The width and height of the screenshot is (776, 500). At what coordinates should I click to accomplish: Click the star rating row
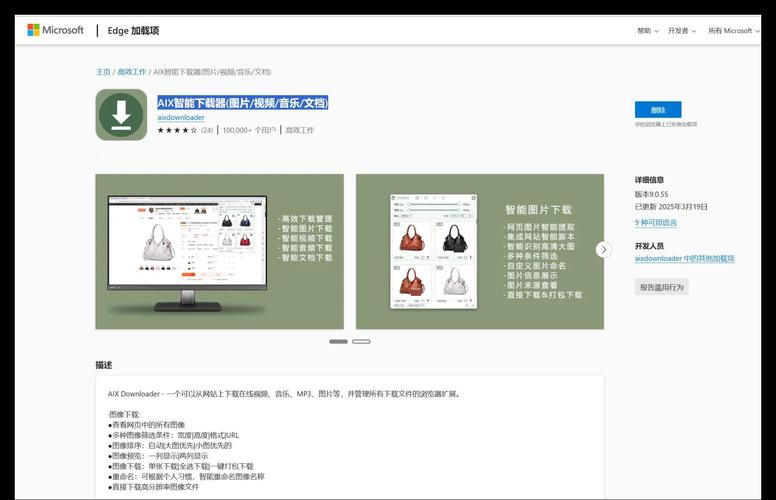click(177, 130)
